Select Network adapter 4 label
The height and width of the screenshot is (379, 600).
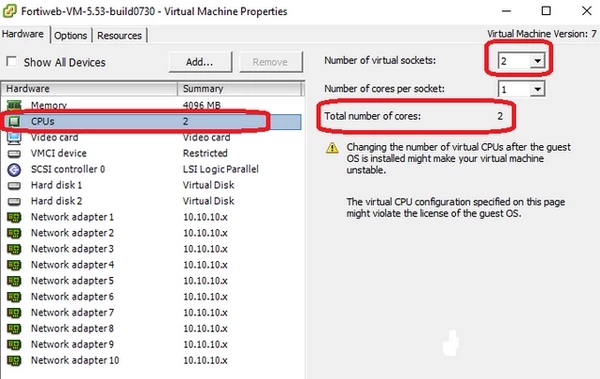pos(72,265)
